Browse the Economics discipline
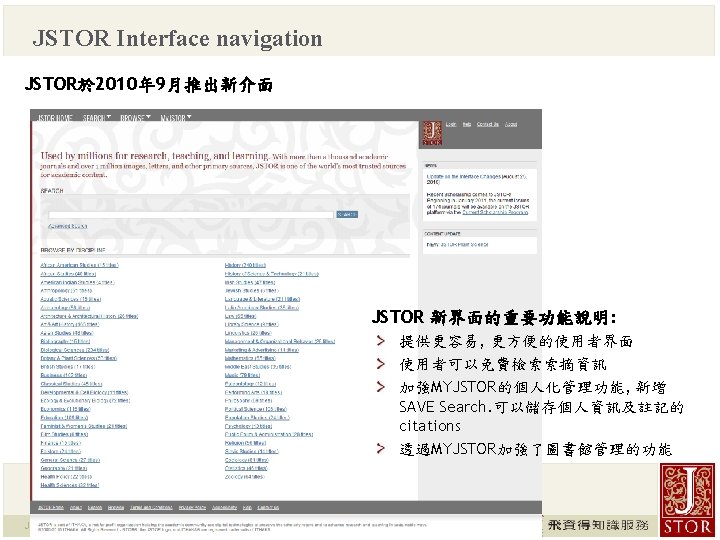Screen dimensions: 720x540 [x=65, y=409]
